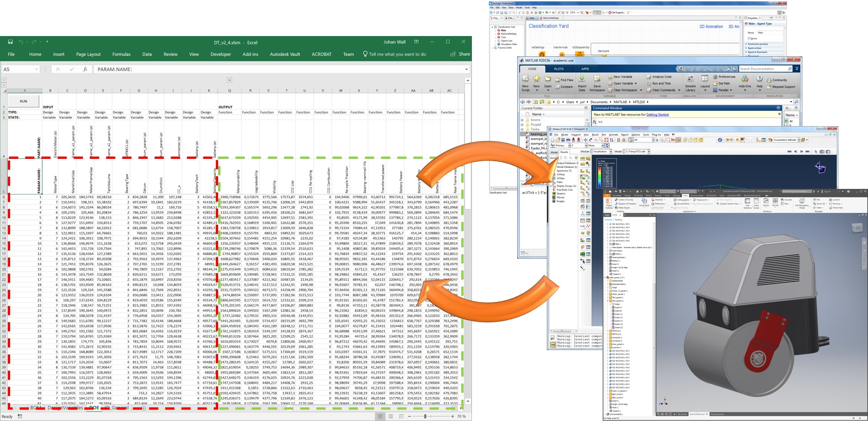This screenshot has width=868, height=442.
Task: Expand Agent actions in AnyLogic properties
Action: pos(746,48)
